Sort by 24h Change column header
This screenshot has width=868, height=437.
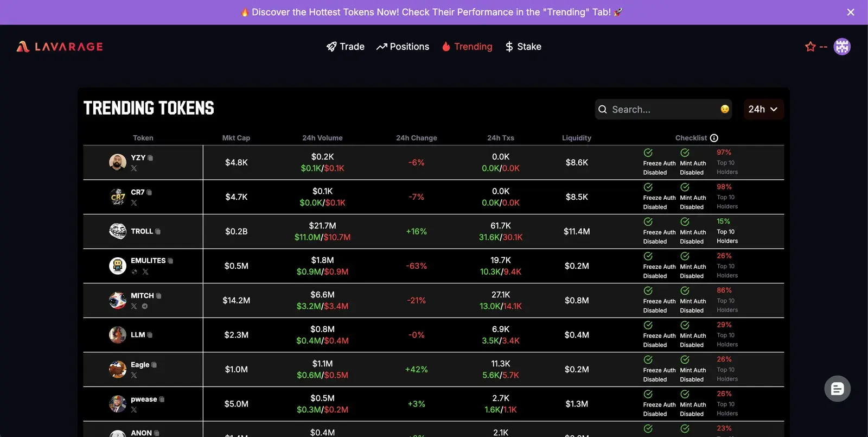(x=417, y=138)
